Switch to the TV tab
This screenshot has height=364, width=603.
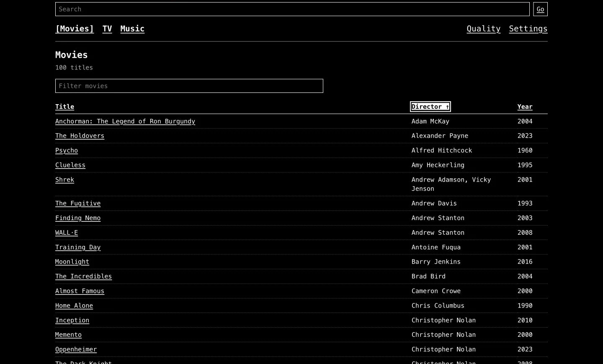[x=107, y=29]
